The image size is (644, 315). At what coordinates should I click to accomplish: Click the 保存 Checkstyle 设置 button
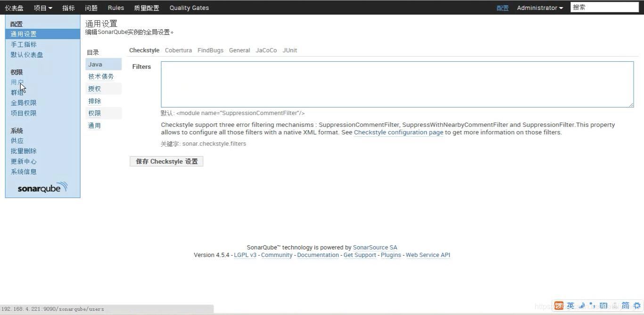pos(166,161)
